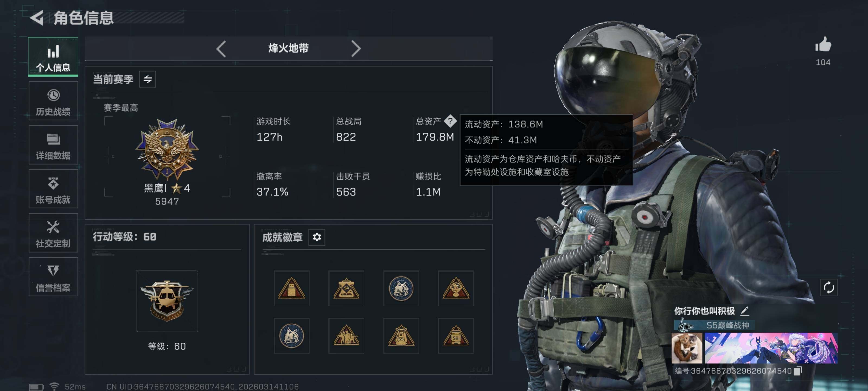This screenshot has height=391, width=868.
Task: Click the cat avatar thumbnail
Action: (x=687, y=348)
